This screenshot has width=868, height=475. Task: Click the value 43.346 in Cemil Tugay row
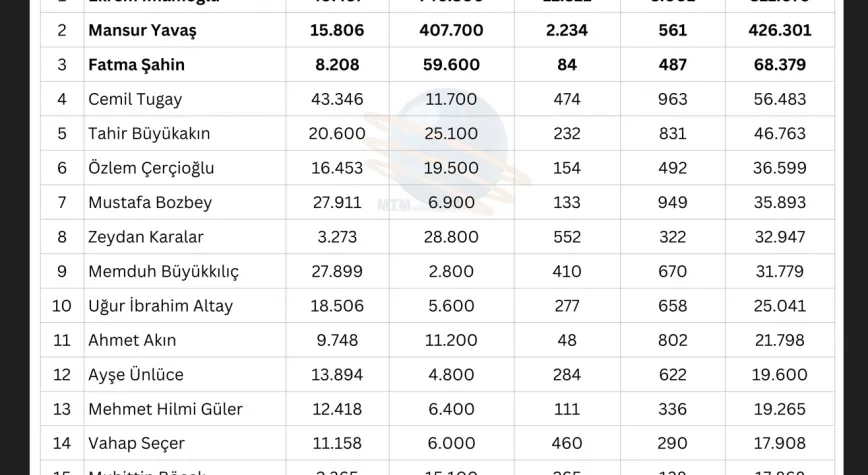tap(337, 99)
